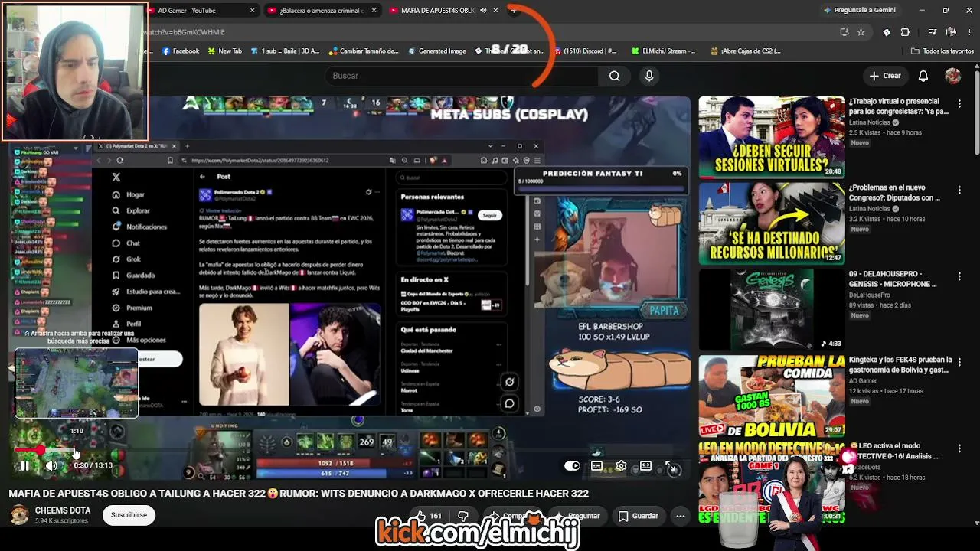Click Pregúntale a Gemini button
The width and height of the screenshot is (980, 551).
pyautogui.click(x=859, y=10)
